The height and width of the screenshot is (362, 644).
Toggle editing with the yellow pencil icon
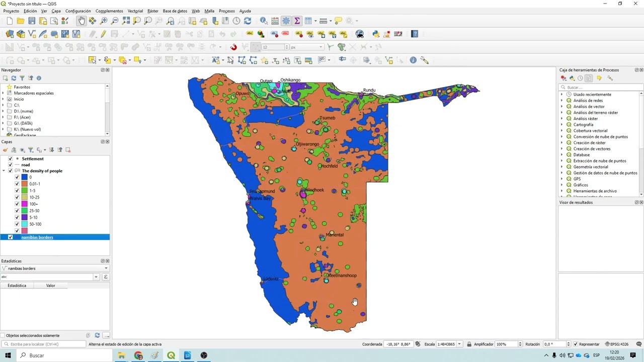coord(103,34)
